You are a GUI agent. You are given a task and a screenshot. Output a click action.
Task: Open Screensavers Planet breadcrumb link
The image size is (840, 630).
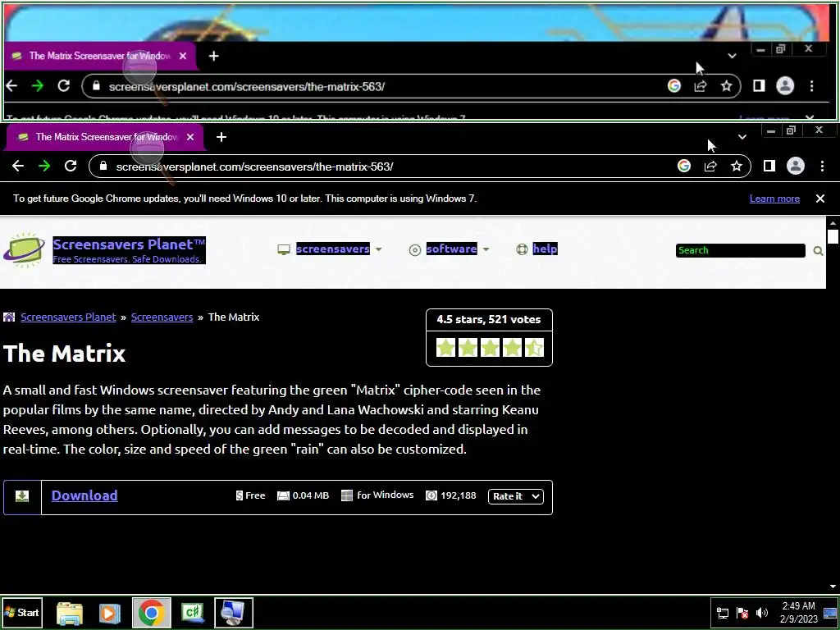(x=69, y=317)
